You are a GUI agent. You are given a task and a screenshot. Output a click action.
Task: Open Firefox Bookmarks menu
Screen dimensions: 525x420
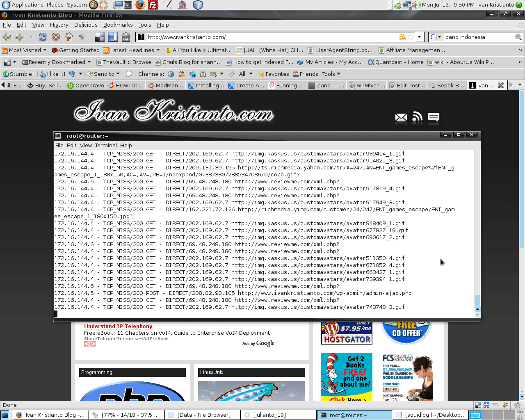118,25
